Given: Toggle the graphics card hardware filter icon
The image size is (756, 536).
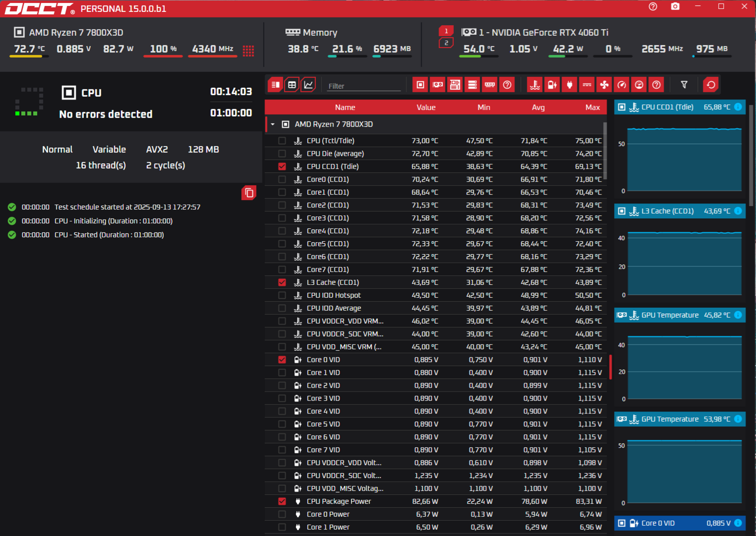Looking at the screenshot, I should pos(438,85).
